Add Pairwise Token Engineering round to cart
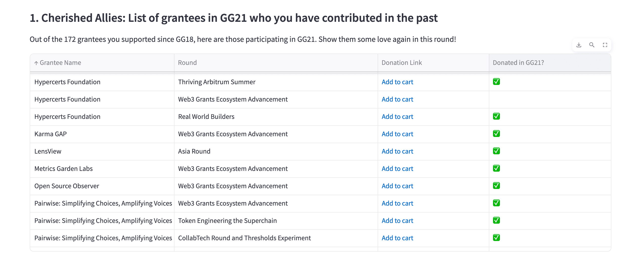This screenshot has width=644, height=268. point(397,221)
